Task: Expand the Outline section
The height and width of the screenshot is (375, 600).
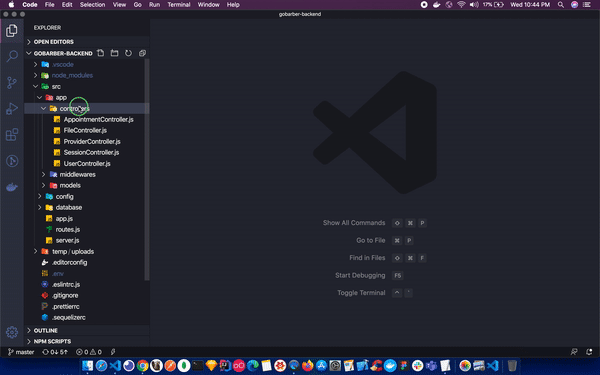Action: (87, 330)
